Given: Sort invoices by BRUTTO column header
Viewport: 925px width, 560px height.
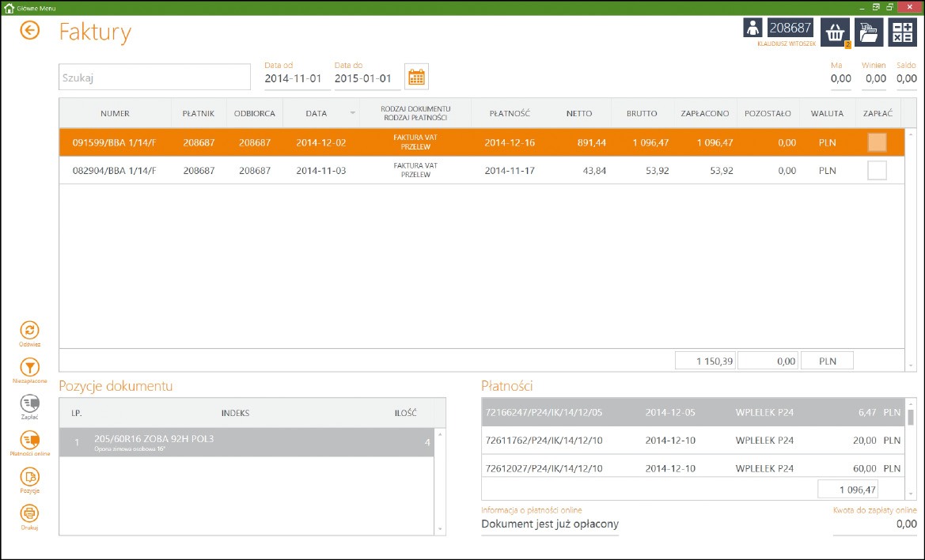Looking at the screenshot, I should tap(641, 114).
